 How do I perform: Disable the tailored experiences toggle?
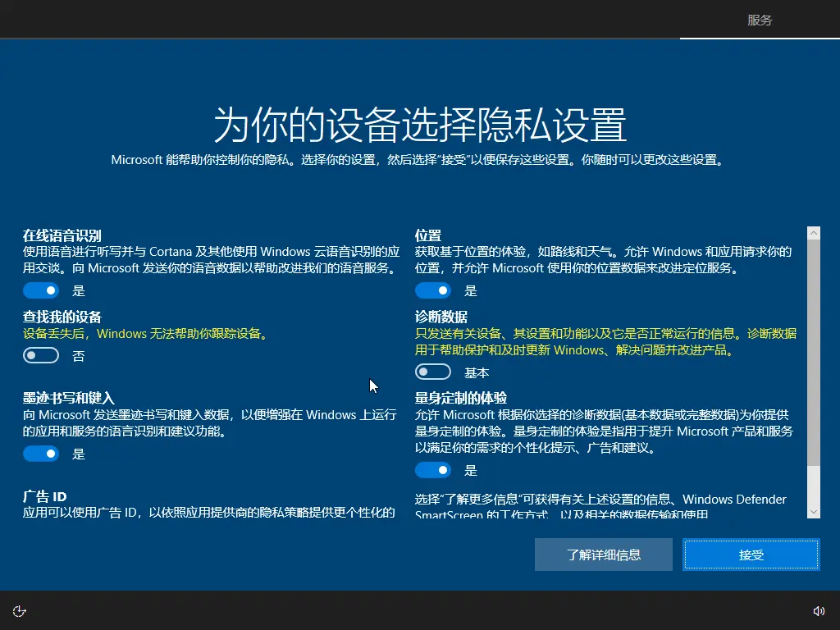click(x=433, y=470)
